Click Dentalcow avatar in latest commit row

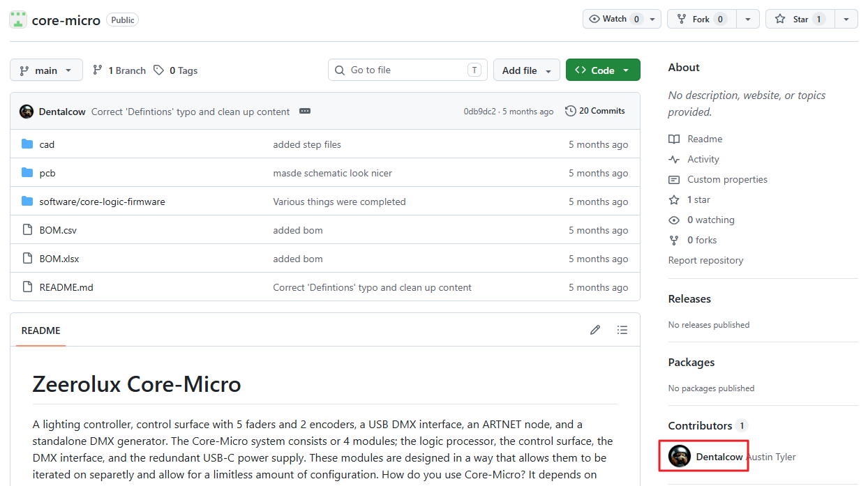27,112
